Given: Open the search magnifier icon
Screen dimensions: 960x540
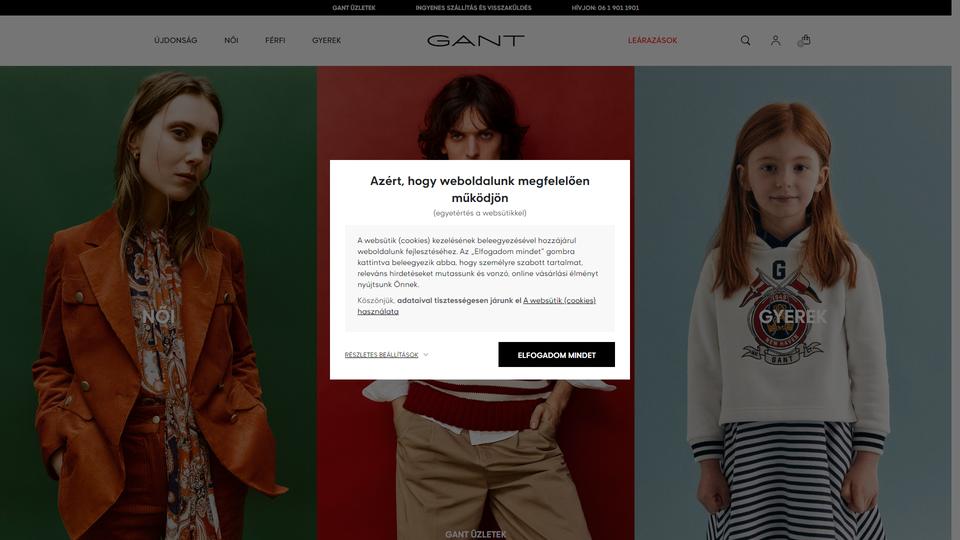Looking at the screenshot, I should click(745, 40).
